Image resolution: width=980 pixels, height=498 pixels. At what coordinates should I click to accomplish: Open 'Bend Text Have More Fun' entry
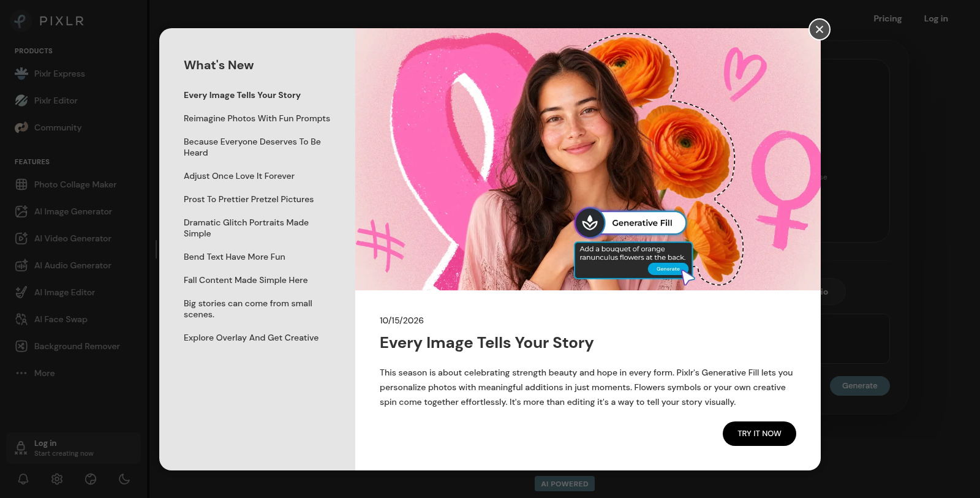pyautogui.click(x=235, y=257)
